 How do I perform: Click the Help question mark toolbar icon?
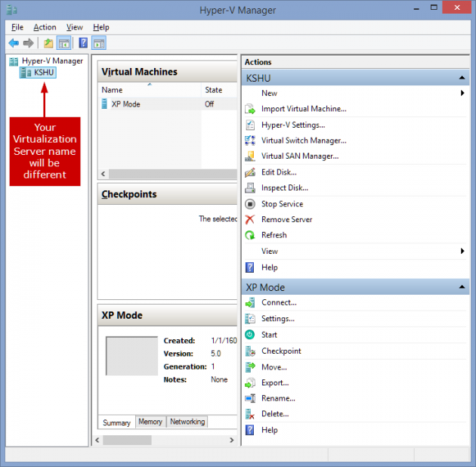(83, 43)
